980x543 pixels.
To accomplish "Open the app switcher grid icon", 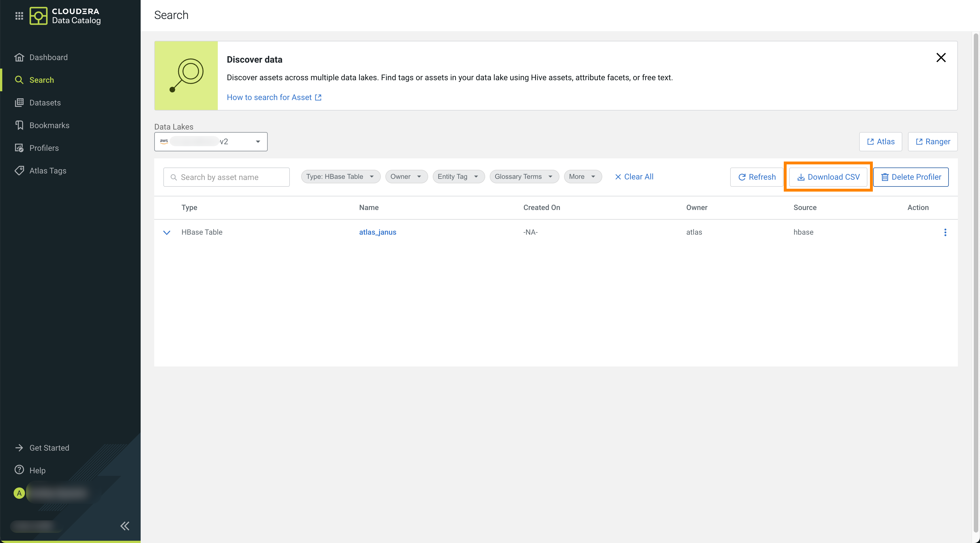I will 19,16.
